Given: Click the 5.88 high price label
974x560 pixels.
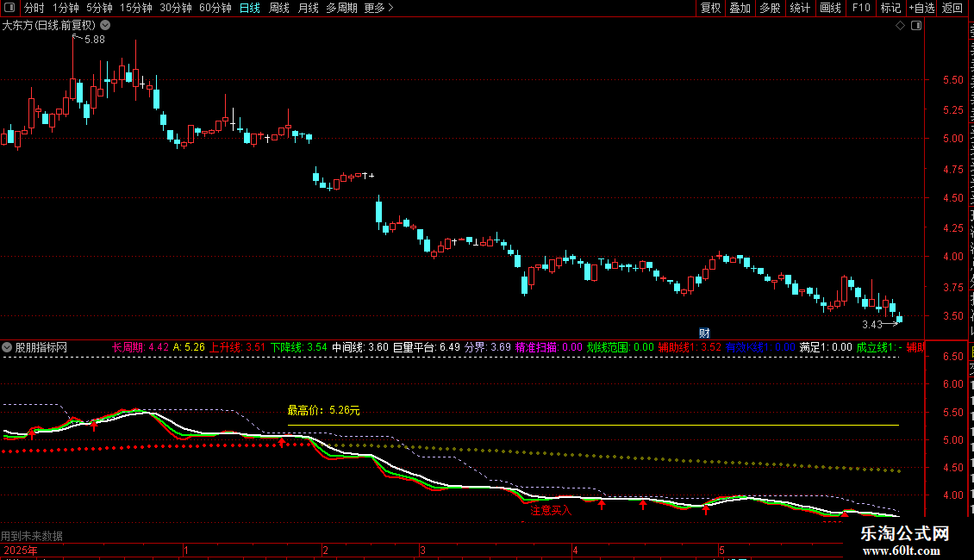Looking at the screenshot, I should tap(95, 40).
